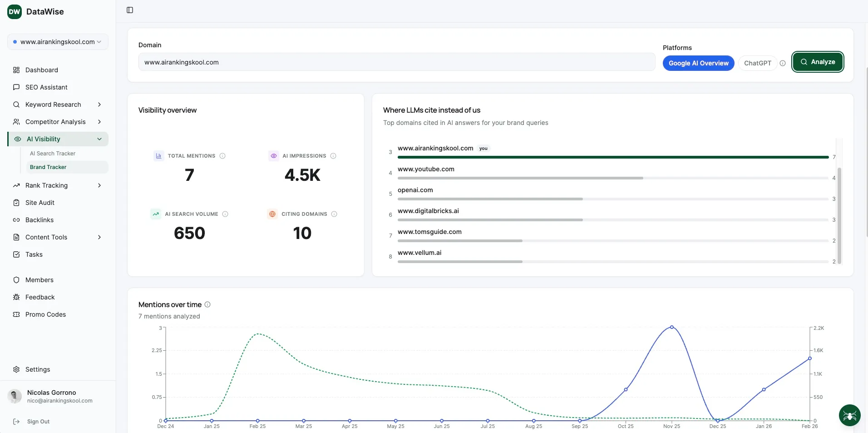Open Promo Codes
This screenshot has height=433, width=868.
click(x=45, y=314)
